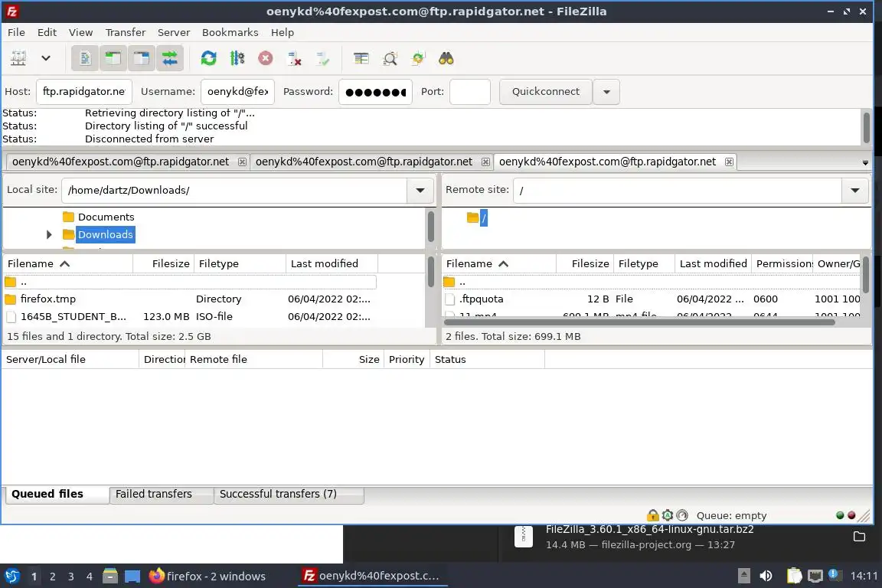The image size is (882, 588).
Task: Open the Help menu
Action: pyautogui.click(x=283, y=33)
